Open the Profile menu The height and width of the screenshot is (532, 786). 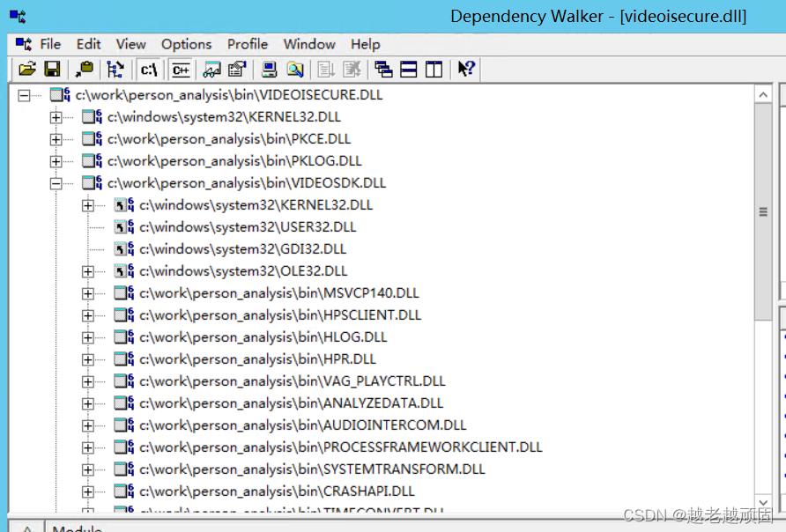247,44
